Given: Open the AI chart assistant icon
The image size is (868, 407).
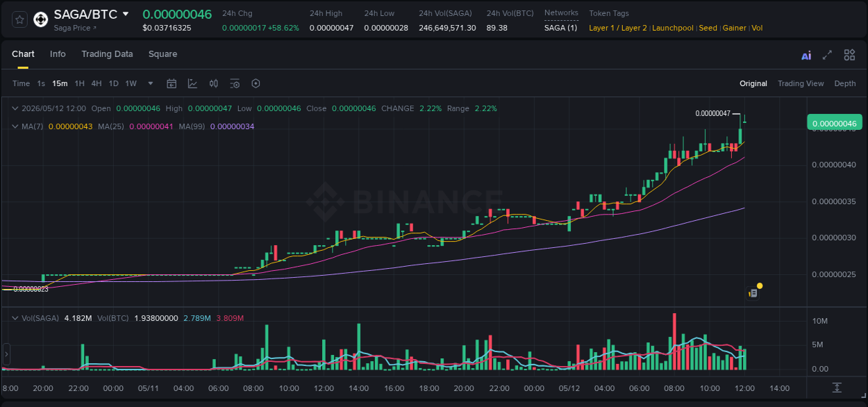Looking at the screenshot, I should [x=806, y=56].
